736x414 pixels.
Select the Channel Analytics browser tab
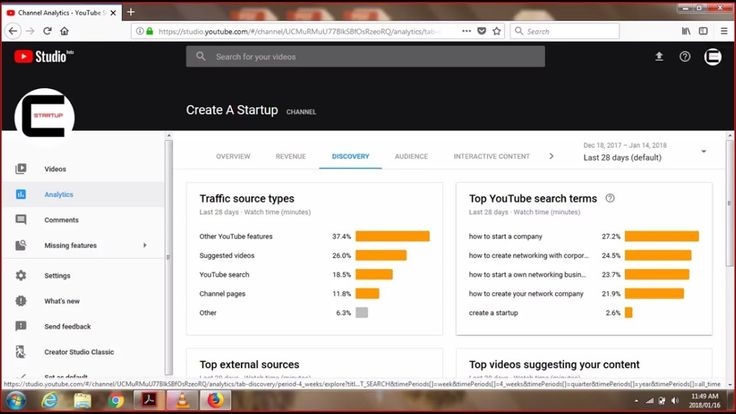coord(61,13)
